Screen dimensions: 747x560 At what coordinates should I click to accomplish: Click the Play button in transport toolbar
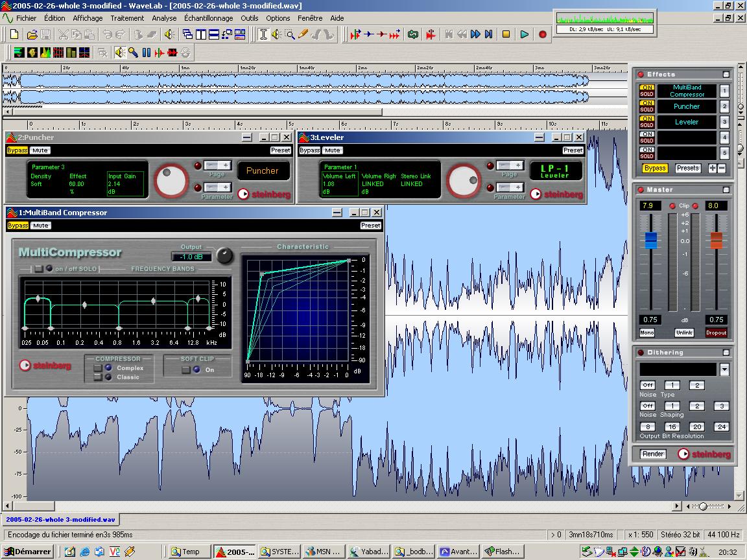[x=524, y=34]
